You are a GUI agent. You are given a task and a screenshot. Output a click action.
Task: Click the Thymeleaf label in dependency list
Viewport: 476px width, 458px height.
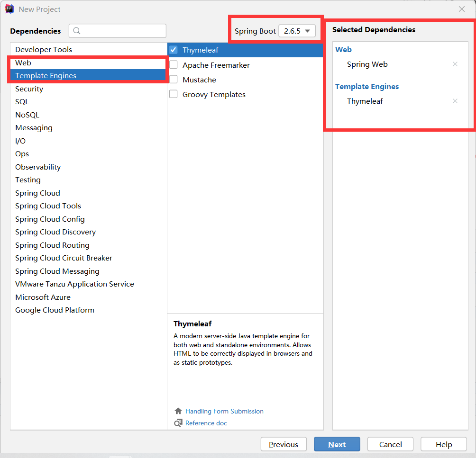point(201,50)
